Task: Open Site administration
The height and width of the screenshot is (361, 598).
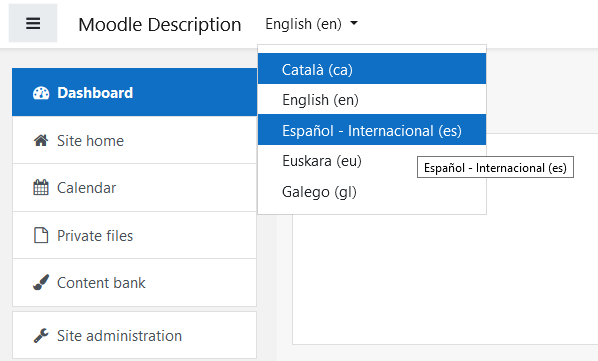Action: (x=134, y=335)
